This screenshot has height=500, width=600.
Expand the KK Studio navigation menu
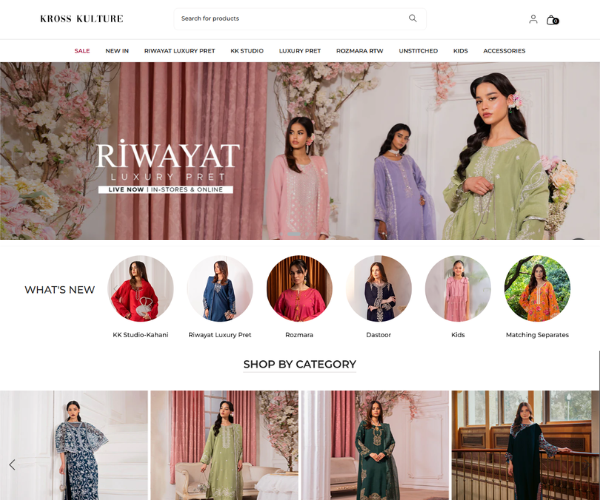247,51
